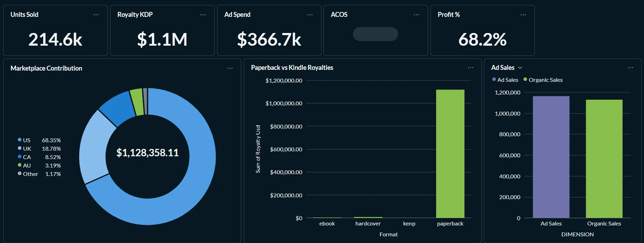Image resolution: width=644 pixels, height=243 pixels.
Task: Click the Units Sold card title
Action: pyautogui.click(x=25, y=15)
